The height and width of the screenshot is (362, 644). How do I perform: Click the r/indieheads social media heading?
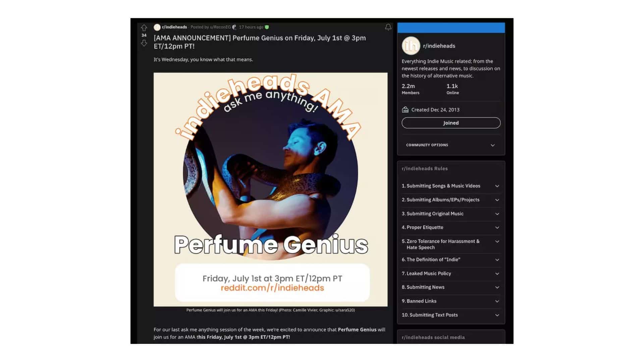point(433,338)
